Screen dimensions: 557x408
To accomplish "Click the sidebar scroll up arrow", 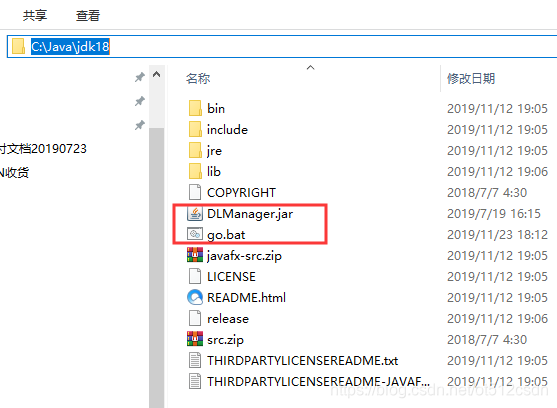I will point(156,75).
